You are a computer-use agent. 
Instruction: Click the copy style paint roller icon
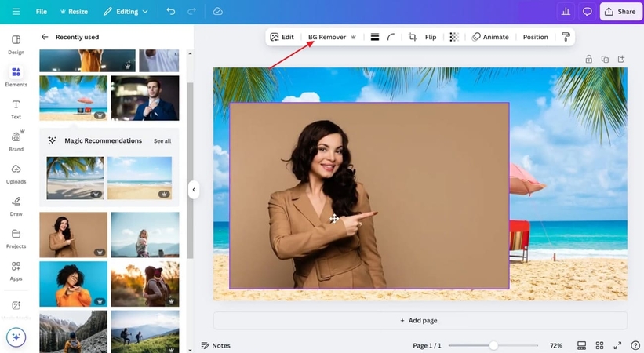[x=566, y=37]
